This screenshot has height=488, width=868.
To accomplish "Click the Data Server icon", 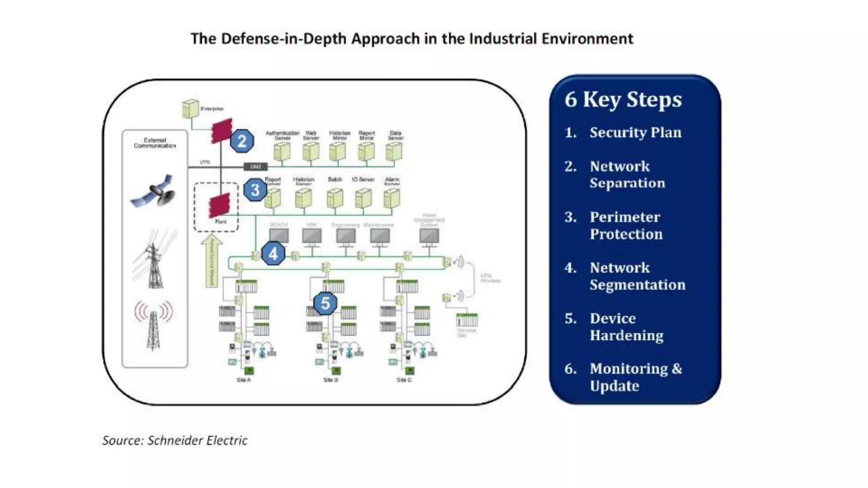I will (394, 152).
